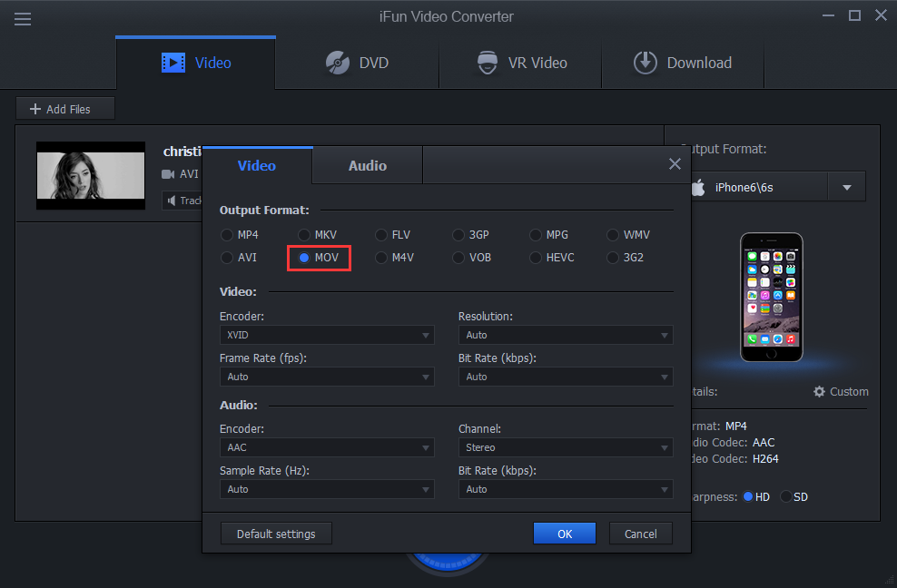Click the speaker icon on Track button
Screen dimensions: 897x588
tap(171, 201)
